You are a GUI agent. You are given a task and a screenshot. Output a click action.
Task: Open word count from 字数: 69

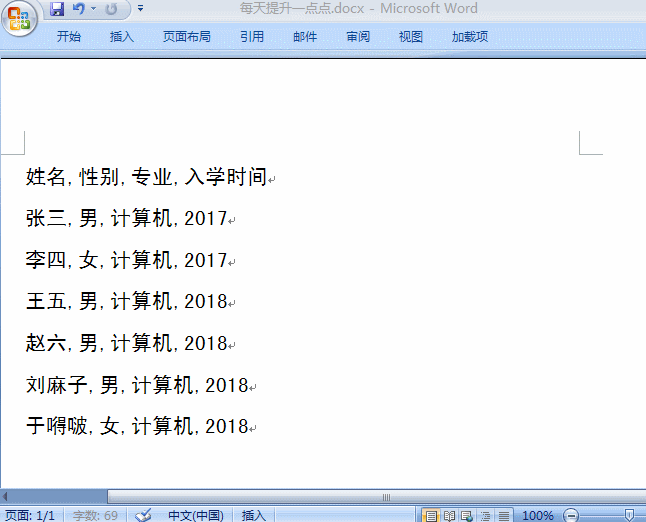95,515
